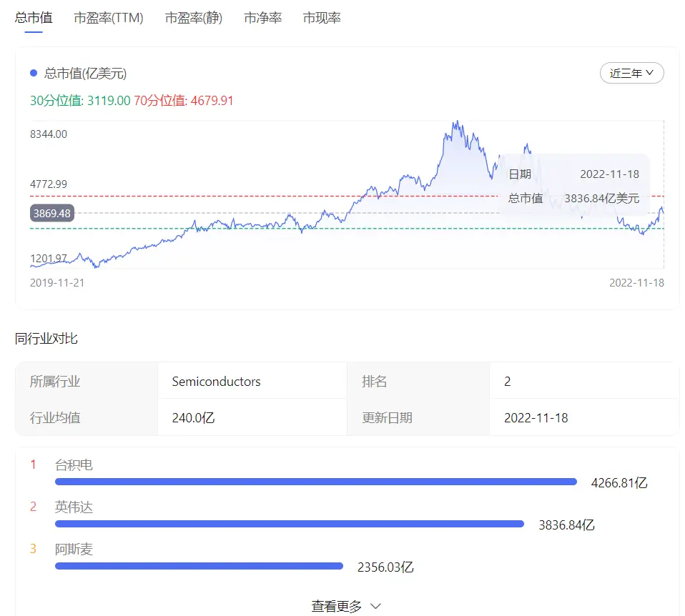Toggle the blue 总市值 legend dot
Screen dimensions: 685x616
click(34, 73)
